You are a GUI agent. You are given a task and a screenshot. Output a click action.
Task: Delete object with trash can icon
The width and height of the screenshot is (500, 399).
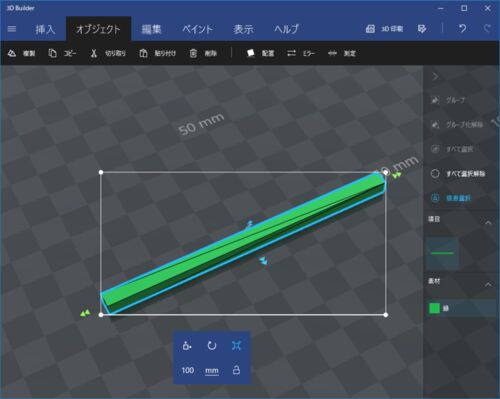pos(193,53)
